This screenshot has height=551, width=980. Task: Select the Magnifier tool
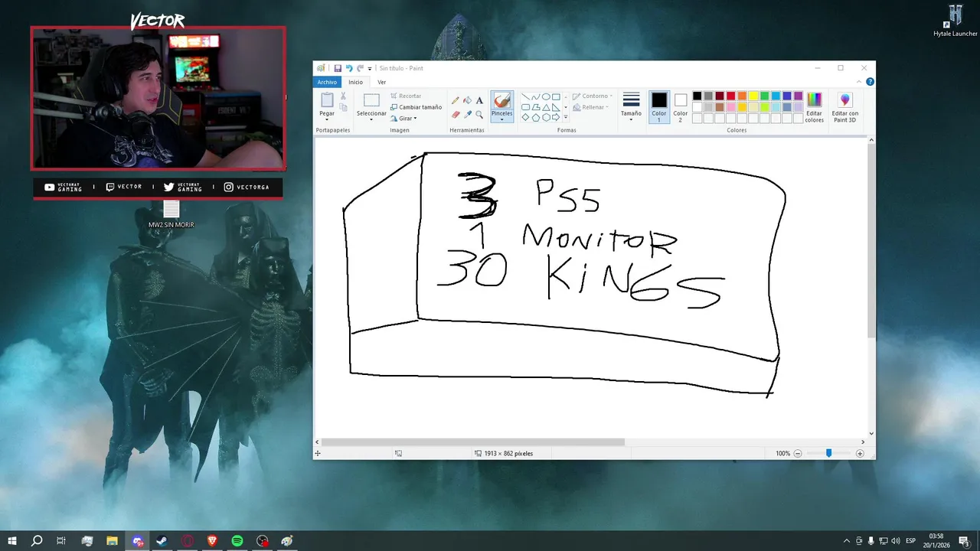point(479,115)
